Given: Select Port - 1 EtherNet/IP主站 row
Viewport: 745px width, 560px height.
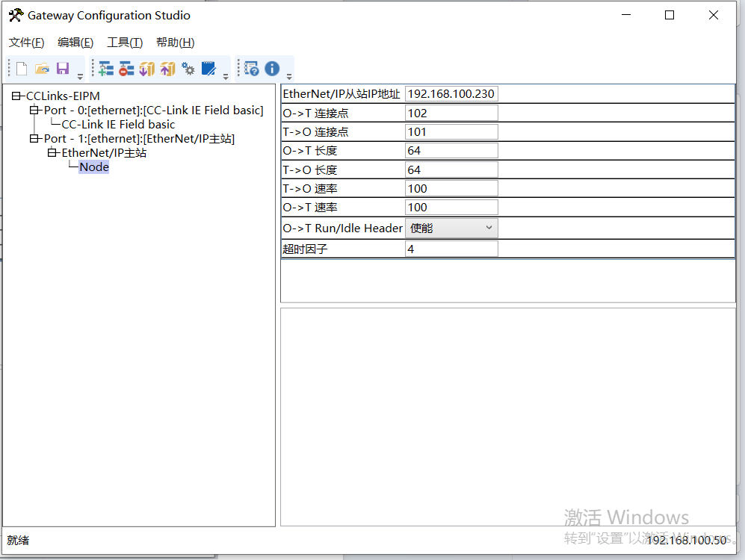Looking at the screenshot, I should coord(139,139).
